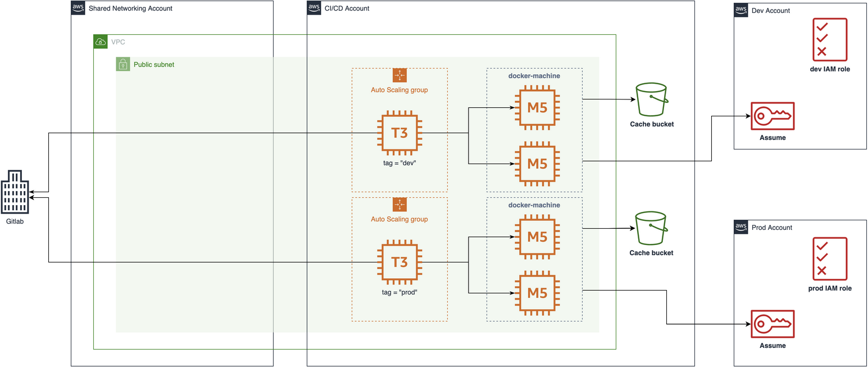Click the Gitlab building icon
Viewport: 868px width, 367px height.
[x=14, y=191]
